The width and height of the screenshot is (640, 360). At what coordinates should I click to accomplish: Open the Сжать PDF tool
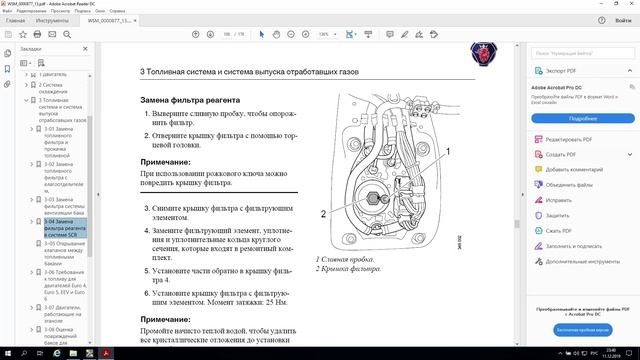558,231
